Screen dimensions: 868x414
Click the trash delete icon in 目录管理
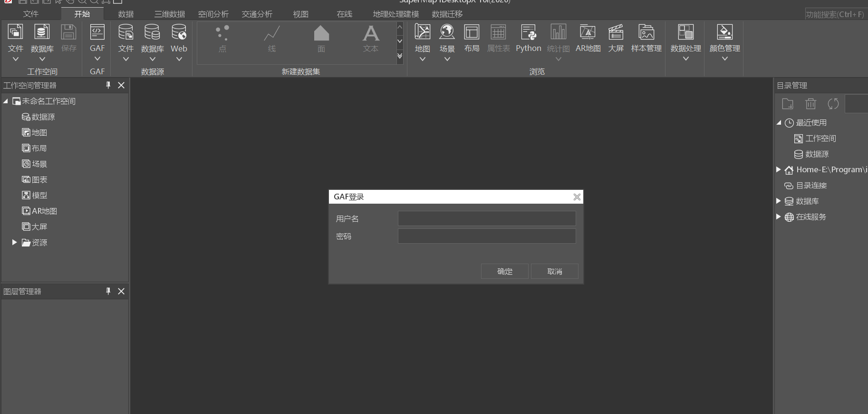pos(810,104)
